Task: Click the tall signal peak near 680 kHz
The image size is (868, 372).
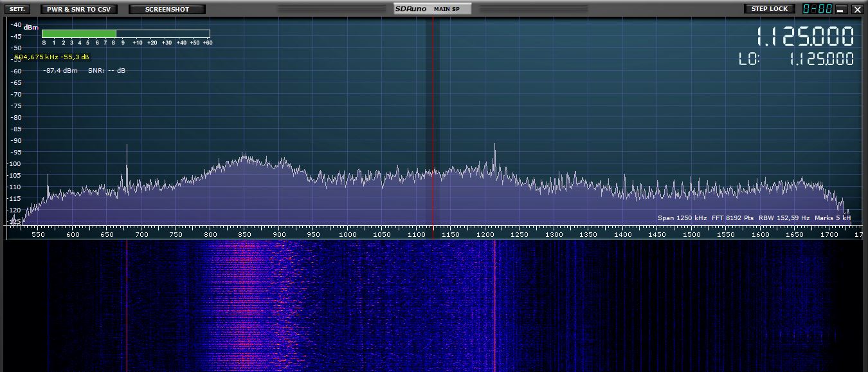Action: (127, 167)
